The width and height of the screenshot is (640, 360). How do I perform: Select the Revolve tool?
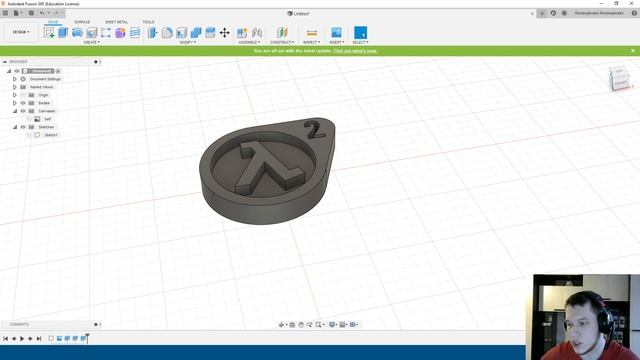click(x=77, y=33)
